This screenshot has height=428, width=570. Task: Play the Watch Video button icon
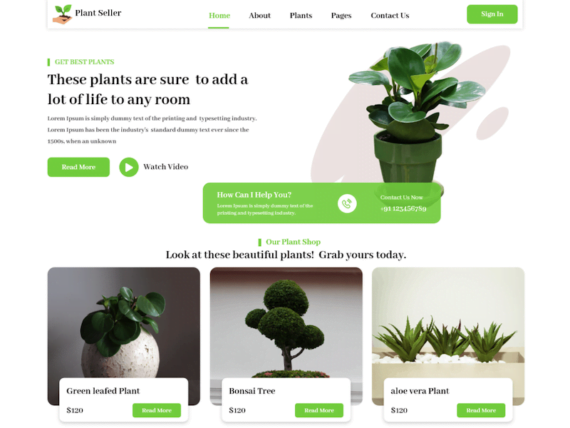(x=129, y=167)
